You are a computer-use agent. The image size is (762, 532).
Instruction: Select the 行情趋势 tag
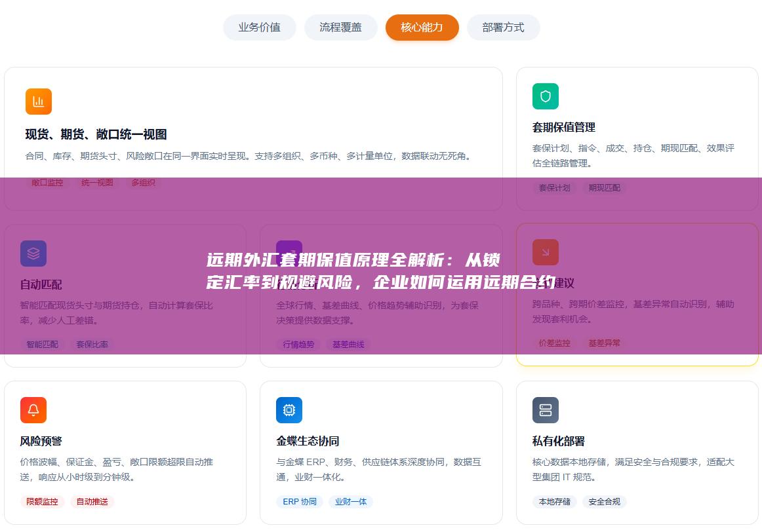click(x=298, y=345)
